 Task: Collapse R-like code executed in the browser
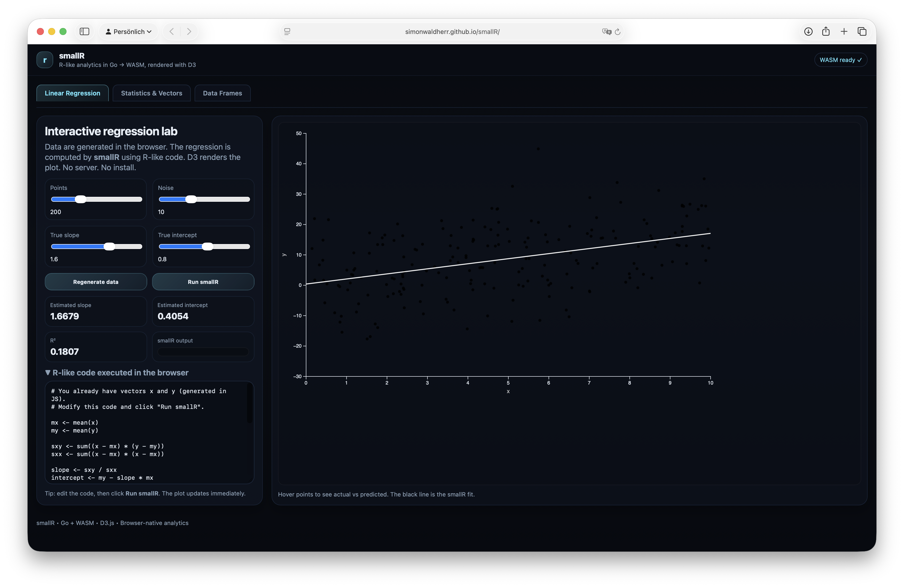(x=117, y=373)
